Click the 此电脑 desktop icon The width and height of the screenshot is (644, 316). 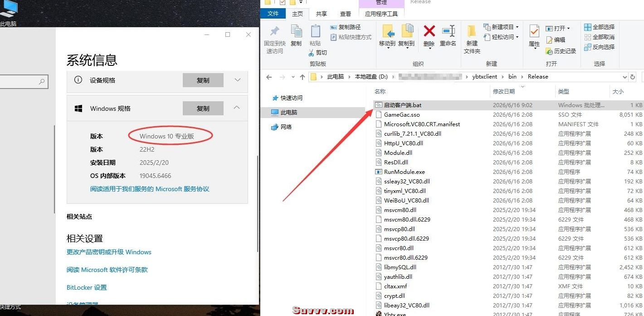(x=8, y=14)
